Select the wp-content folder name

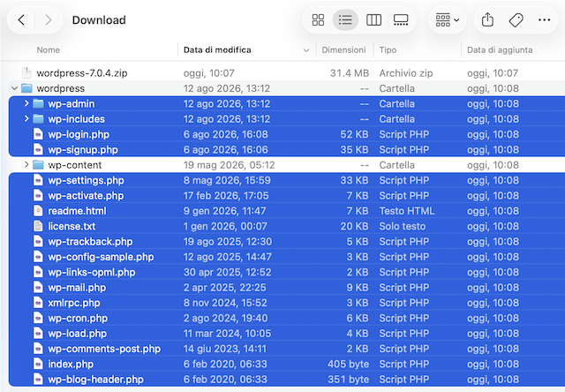tap(75, 165)
